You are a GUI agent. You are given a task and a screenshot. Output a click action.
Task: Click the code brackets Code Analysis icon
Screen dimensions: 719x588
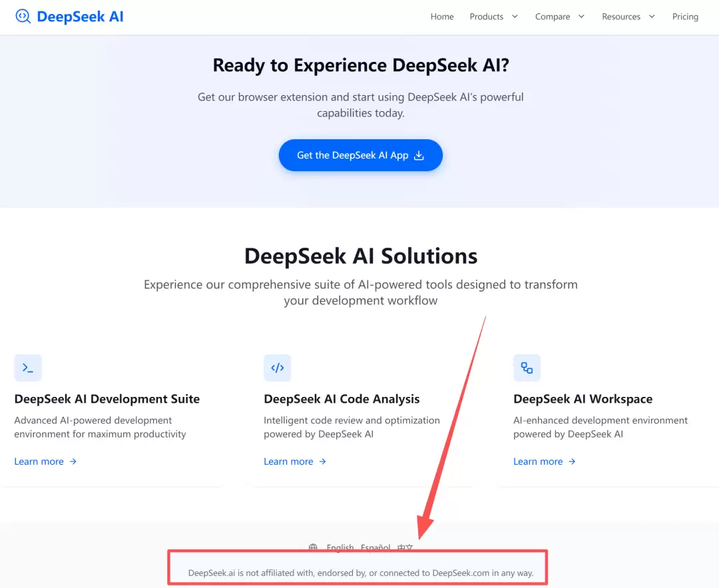click(x=278, y=368)
